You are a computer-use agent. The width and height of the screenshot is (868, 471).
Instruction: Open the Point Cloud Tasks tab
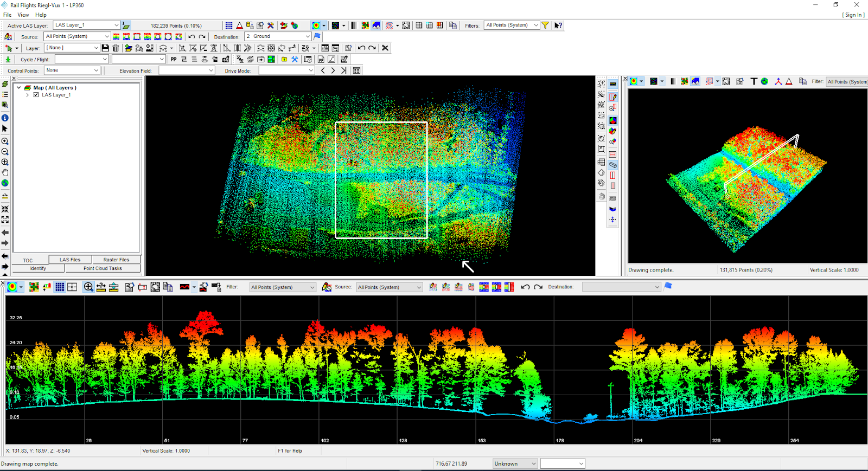[103, 268]
